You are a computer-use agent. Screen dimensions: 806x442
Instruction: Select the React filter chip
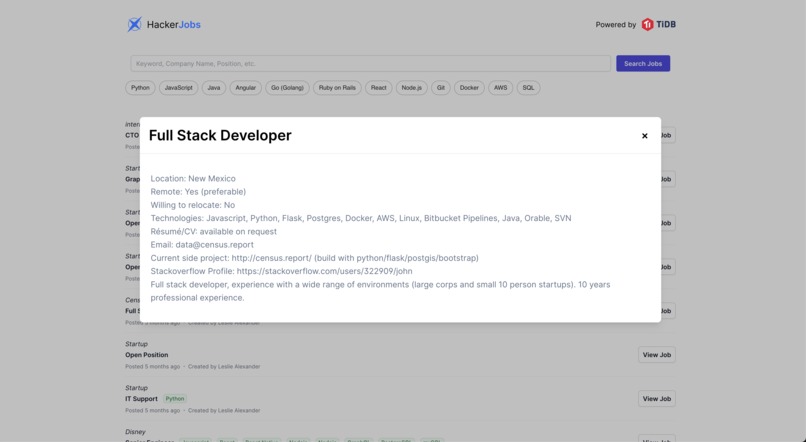[x=379, y=88]
